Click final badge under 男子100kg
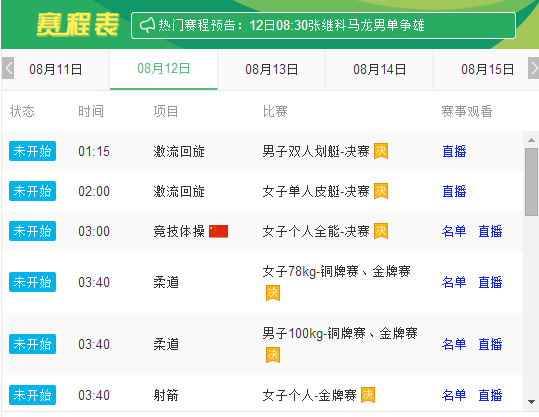Image resolution: width=539 pixels, height=417 pixels. [273, 355]
